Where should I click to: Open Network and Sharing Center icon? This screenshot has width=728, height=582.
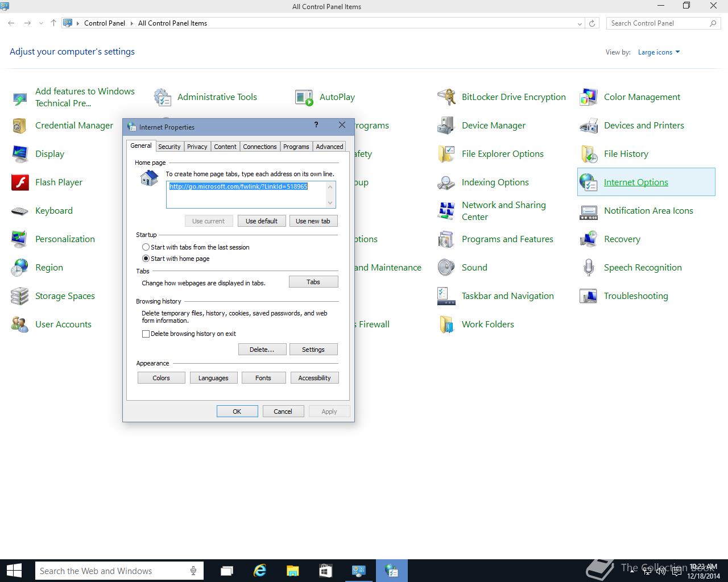coord(446,211)
